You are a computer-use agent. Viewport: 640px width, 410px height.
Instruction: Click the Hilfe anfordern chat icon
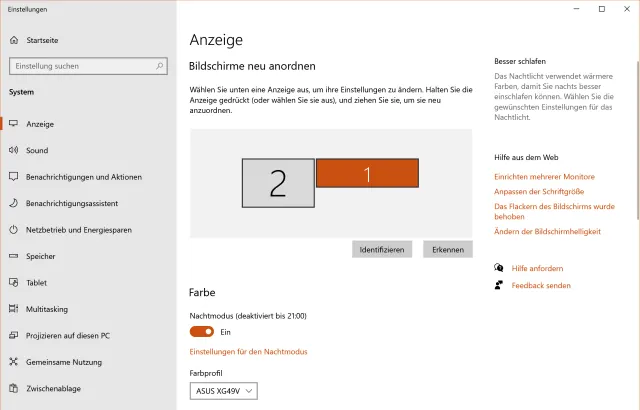tap(499, 268)
